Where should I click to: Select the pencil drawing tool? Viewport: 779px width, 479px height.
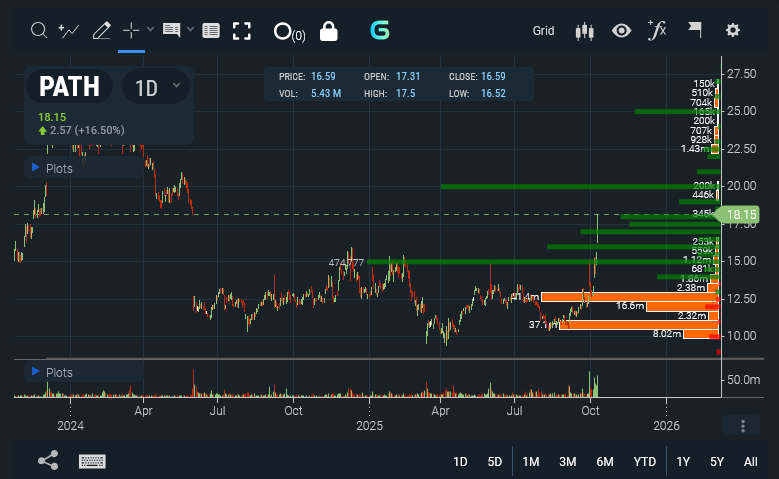point(101,31)
